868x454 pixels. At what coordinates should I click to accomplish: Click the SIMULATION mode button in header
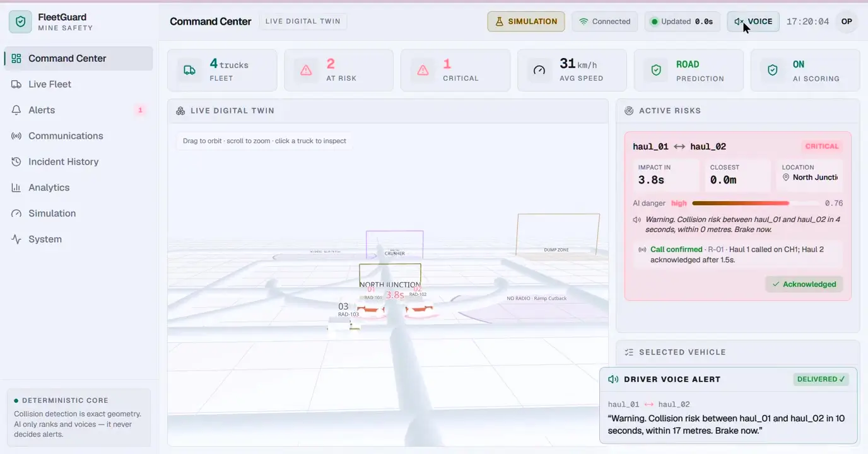526,21
